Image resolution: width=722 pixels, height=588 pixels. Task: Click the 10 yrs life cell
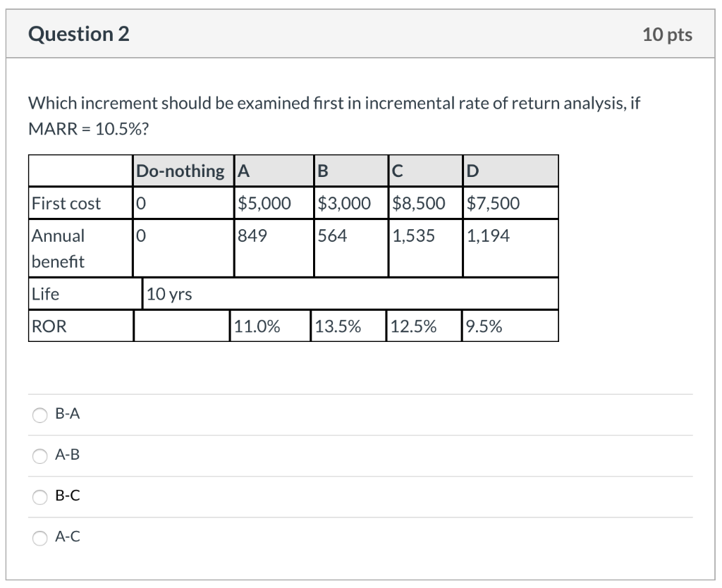(x=350, y=294)
